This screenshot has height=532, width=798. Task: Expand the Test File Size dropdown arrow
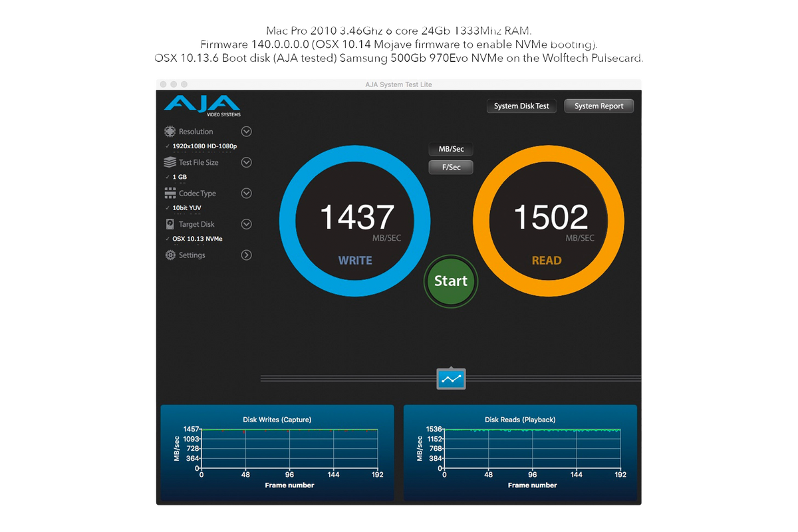[x=246, y=162]
